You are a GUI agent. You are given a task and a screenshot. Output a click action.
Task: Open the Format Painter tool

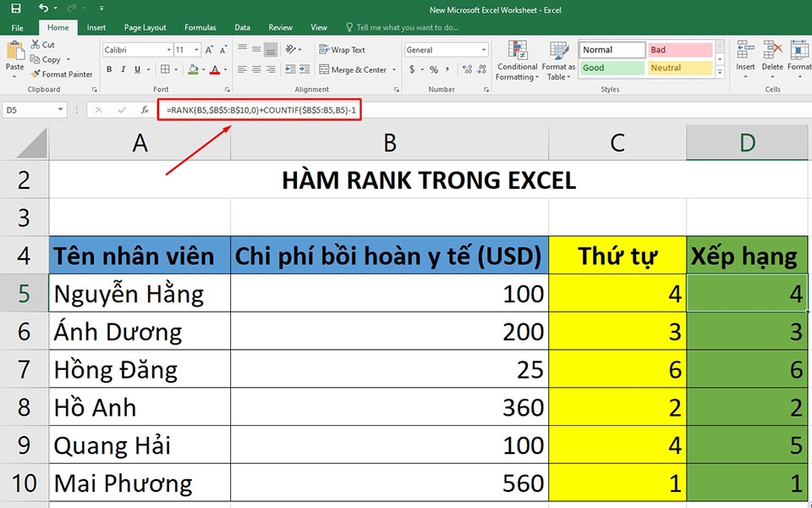tap(61, 75)
